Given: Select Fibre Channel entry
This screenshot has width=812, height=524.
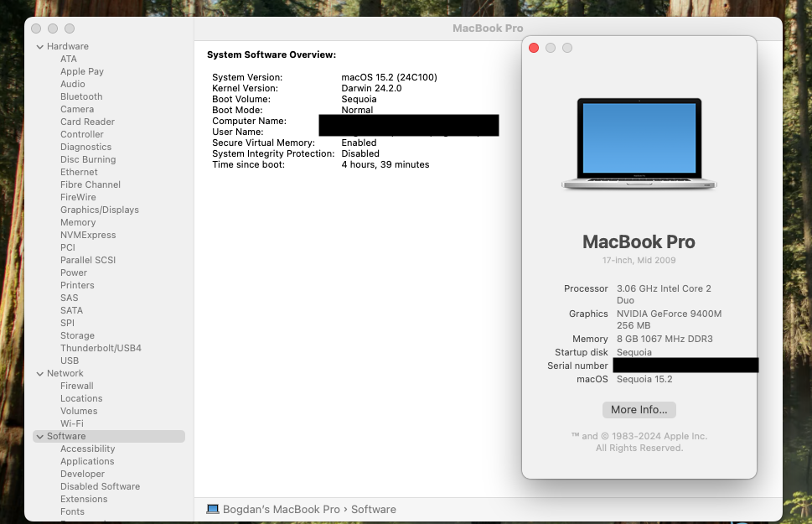Looking at the screenshot, I should [91, 184].
